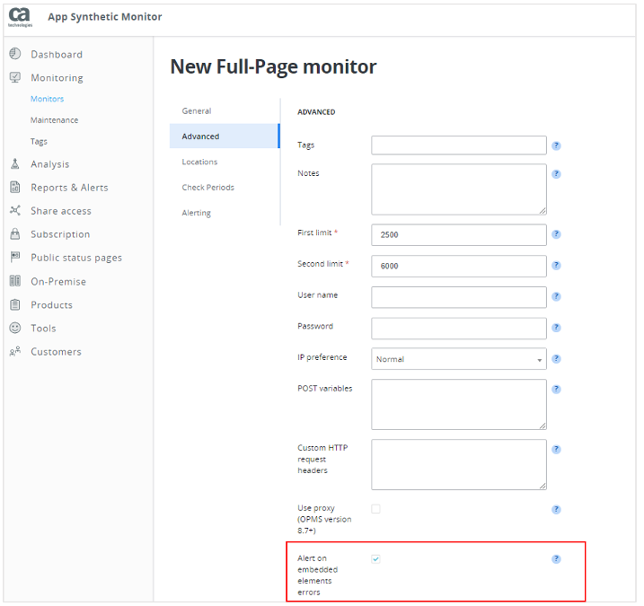The height and width of the screenshot is (606, 644).
Task: Open help for POST variables
Action: click(556, 389)
